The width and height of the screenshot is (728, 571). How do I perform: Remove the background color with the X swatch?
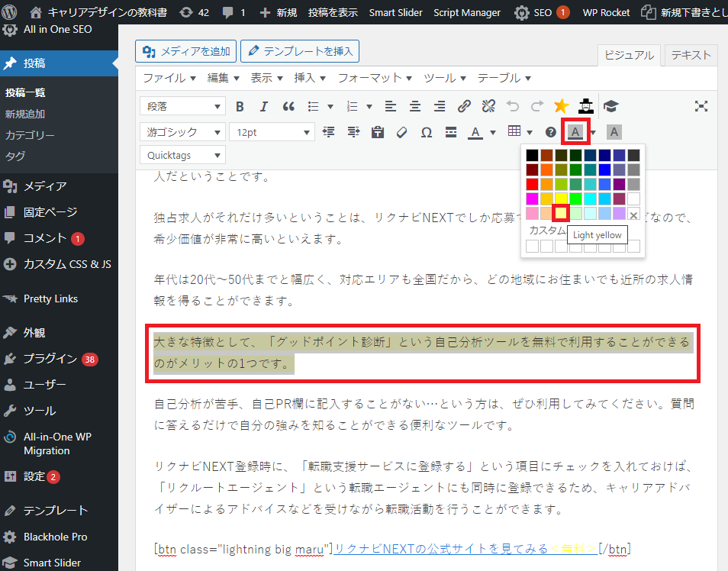(633, 215)
